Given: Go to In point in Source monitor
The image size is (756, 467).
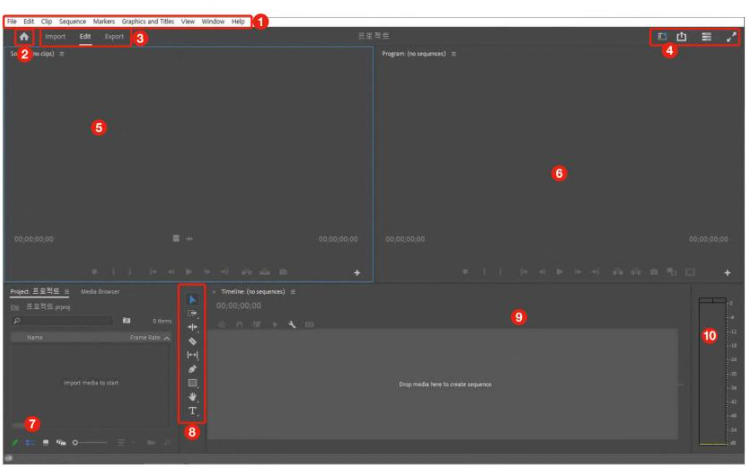Looking at the screenshot, I should pos(153,272).
